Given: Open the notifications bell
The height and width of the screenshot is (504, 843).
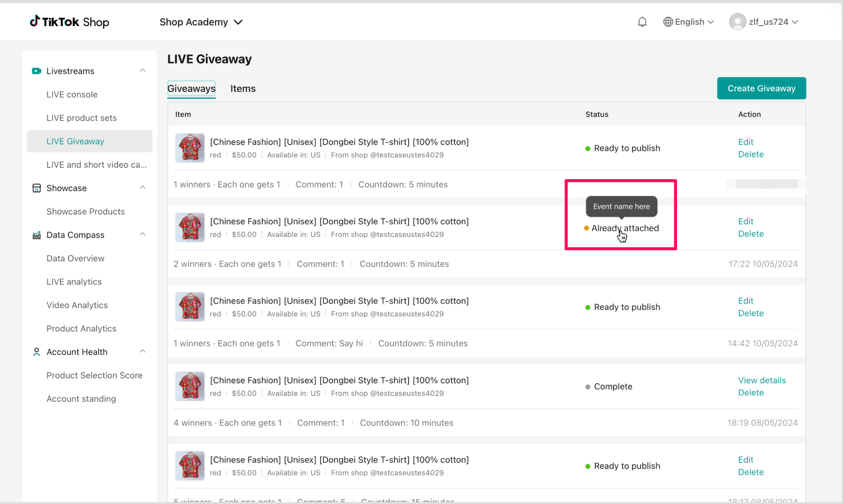Looking at the screenshot, I should [x=642, y=22].
